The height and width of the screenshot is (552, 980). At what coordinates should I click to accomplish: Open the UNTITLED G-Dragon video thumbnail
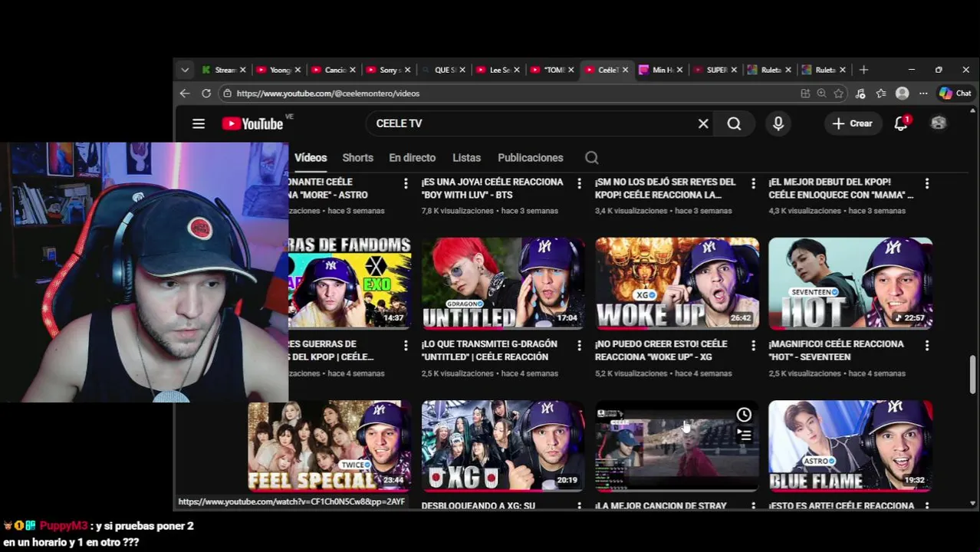[503, 284]
